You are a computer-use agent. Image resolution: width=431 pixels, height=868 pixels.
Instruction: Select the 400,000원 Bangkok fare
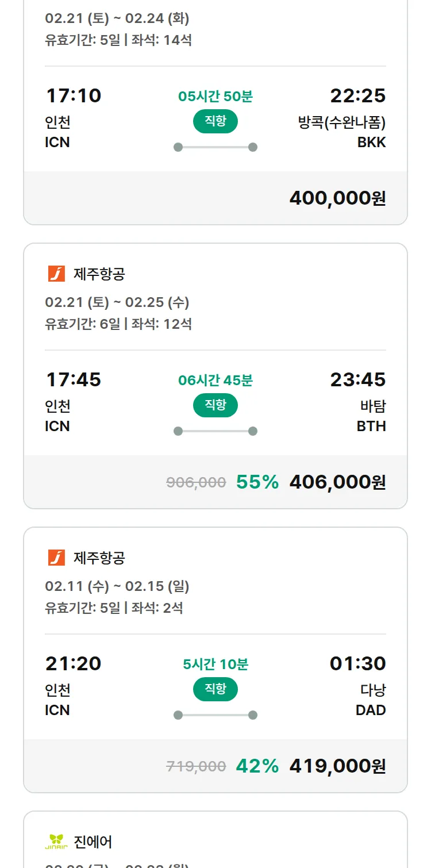(x=337, y=198)
